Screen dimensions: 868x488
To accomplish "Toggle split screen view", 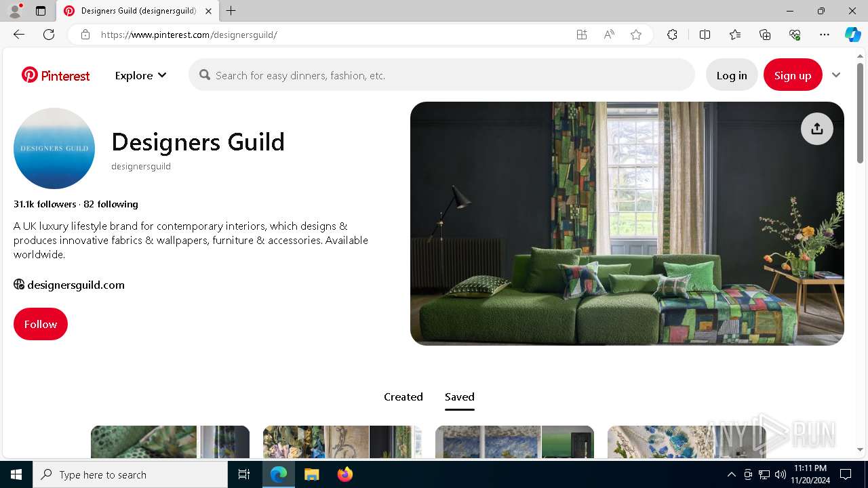I will pyautogui.click(x=705, y=35).
